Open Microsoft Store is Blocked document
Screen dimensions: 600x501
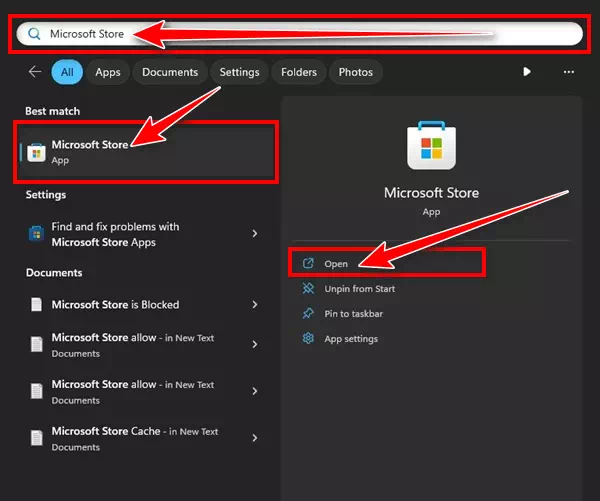click(144, 305)
